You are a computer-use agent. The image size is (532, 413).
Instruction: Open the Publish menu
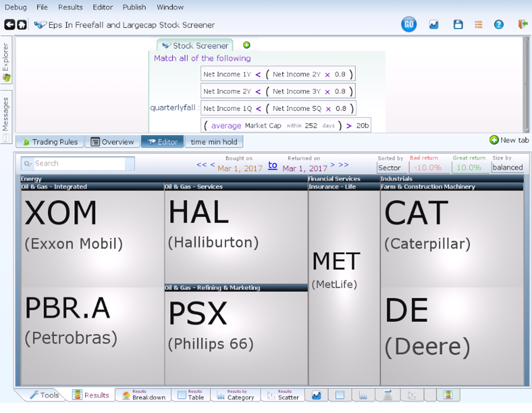point(134,7)
